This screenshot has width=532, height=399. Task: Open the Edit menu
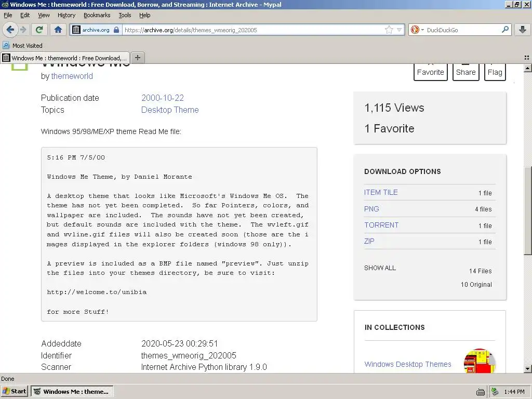point(25,15)
